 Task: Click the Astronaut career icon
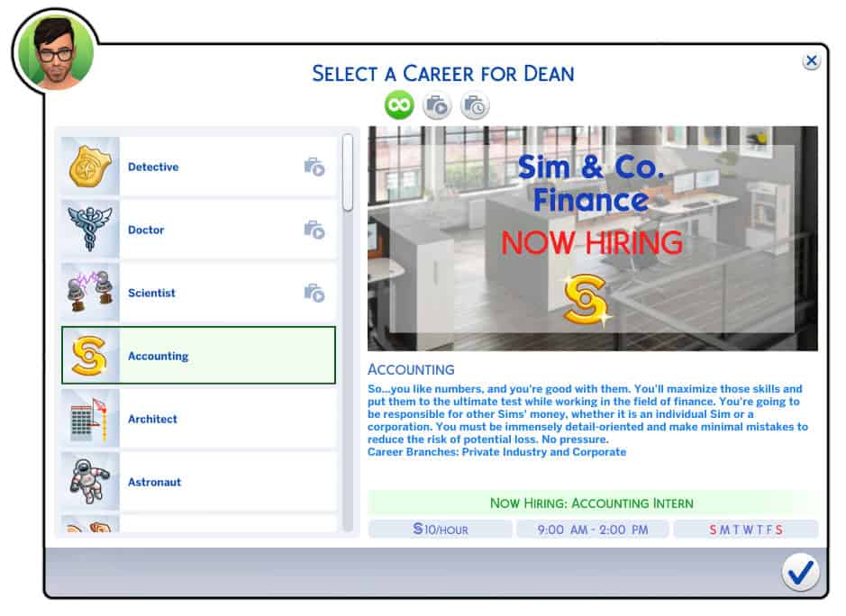point(90,482)
